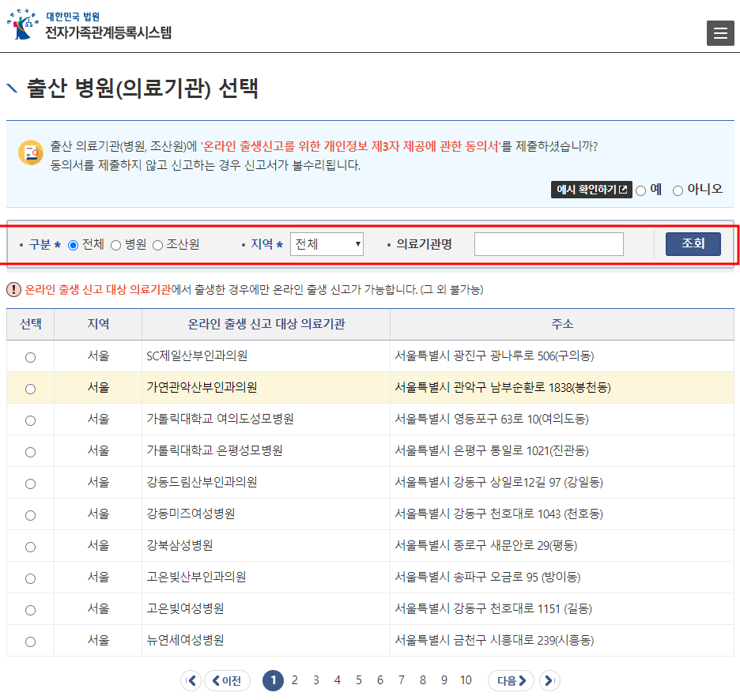Go to page 9
The image size is (740, 700).
(444, 680)
